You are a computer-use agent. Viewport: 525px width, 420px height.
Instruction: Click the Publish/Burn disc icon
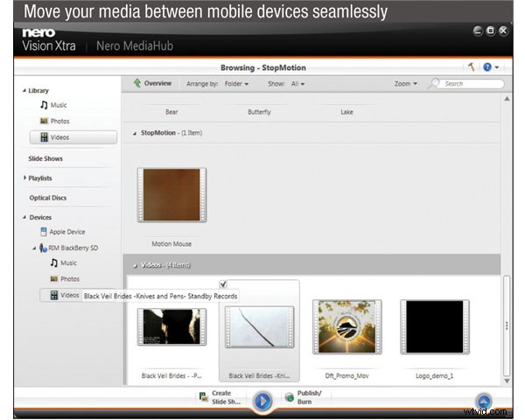(x=290, y=397)
